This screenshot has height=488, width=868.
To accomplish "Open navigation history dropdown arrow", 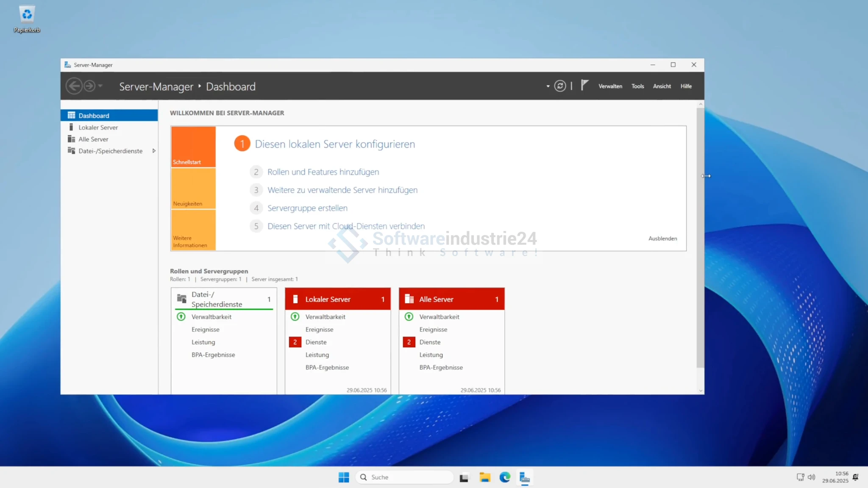I will (100, 86).
